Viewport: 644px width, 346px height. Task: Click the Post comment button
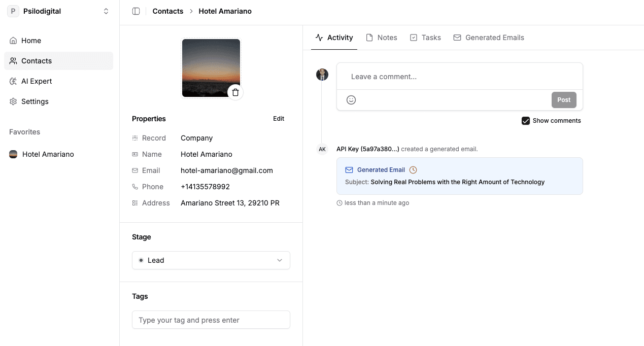pyautogui.click(x=564, y=100)
